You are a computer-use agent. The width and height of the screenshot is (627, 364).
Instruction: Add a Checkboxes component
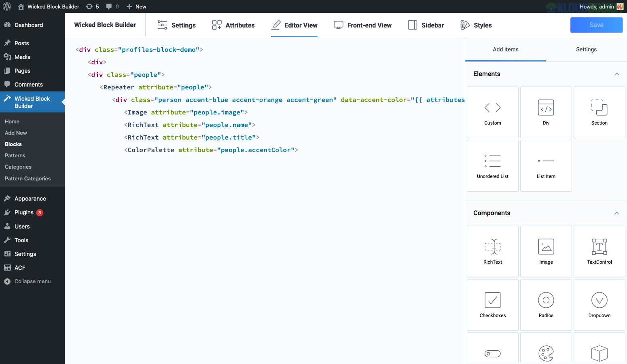pyautogui.click(x=492, y=305)
